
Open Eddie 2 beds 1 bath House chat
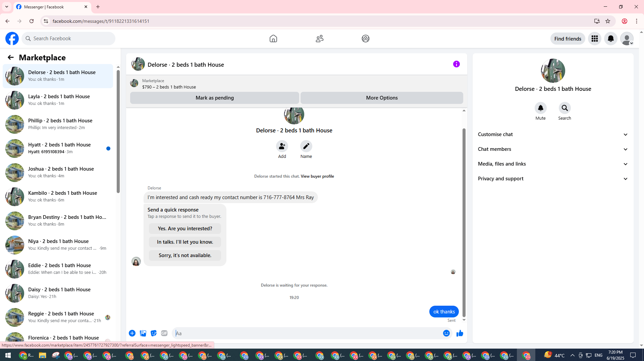coord(58,269)
